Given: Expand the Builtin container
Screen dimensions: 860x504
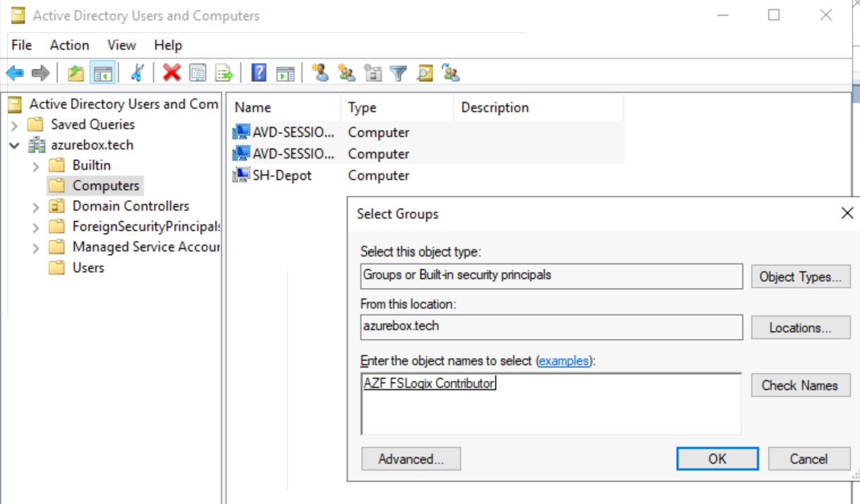Looking at the screenshot, I should (36, 166).
